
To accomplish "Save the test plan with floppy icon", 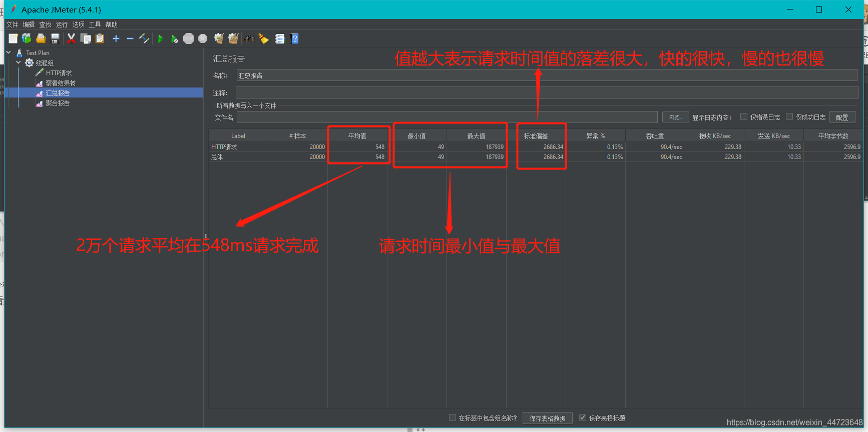I will click(55, 38).
